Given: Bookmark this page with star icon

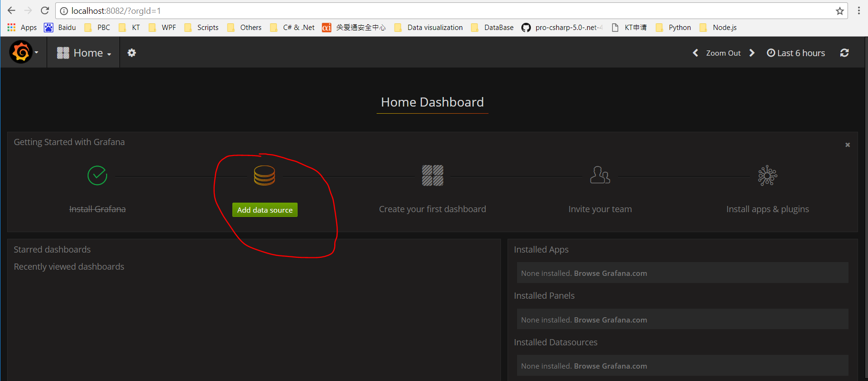Looking at the screenshot, I should coord(839,10).
